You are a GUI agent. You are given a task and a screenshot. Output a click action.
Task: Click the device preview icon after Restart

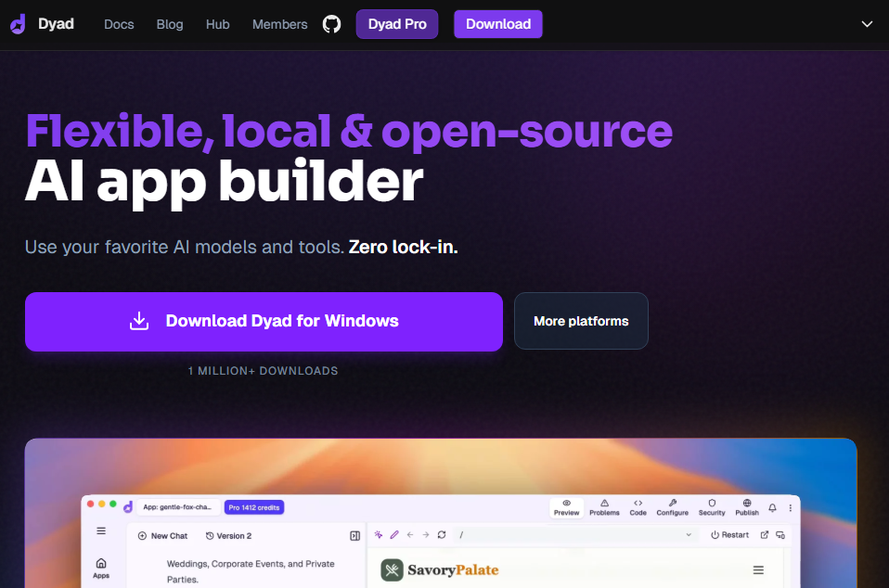[780, 535]
